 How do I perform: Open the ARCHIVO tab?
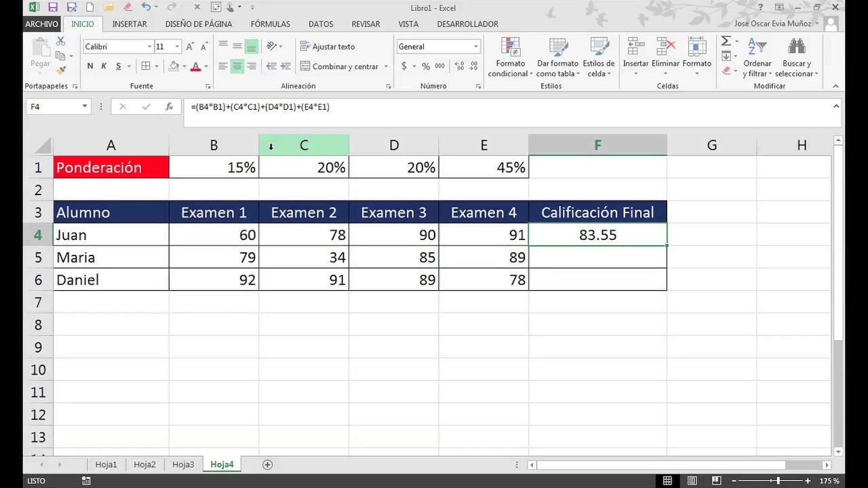(42, 24)
